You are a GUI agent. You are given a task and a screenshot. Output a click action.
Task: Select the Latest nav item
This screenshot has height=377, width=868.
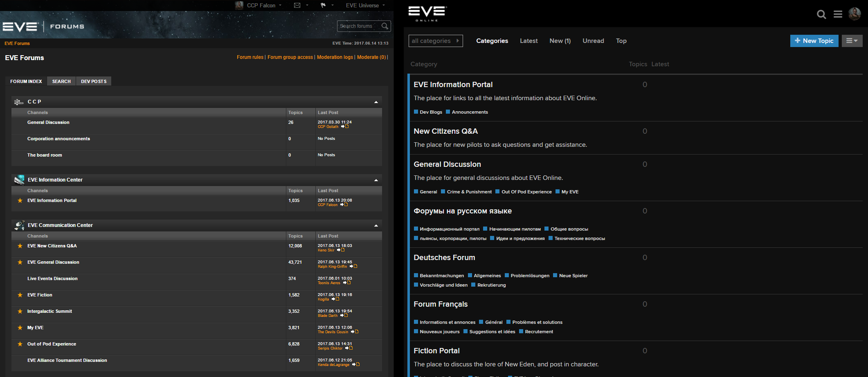coord(529,41)
